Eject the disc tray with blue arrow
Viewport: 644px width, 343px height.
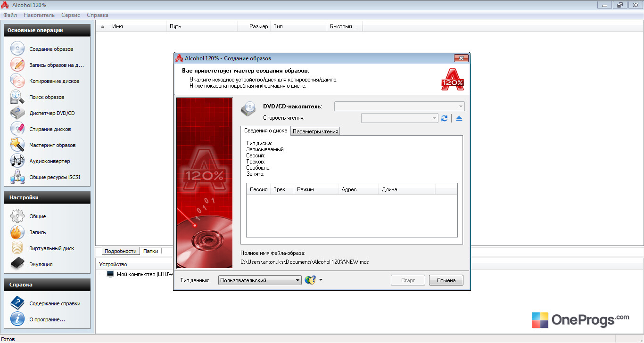459,118
